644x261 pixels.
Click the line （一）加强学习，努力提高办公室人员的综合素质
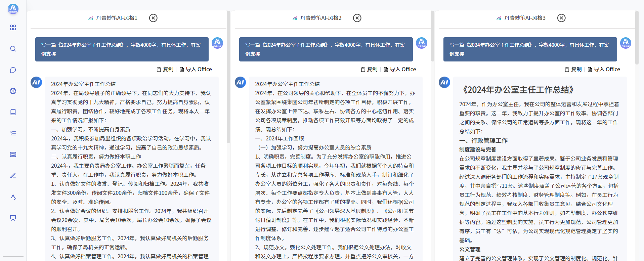click(x=314, y=147)
